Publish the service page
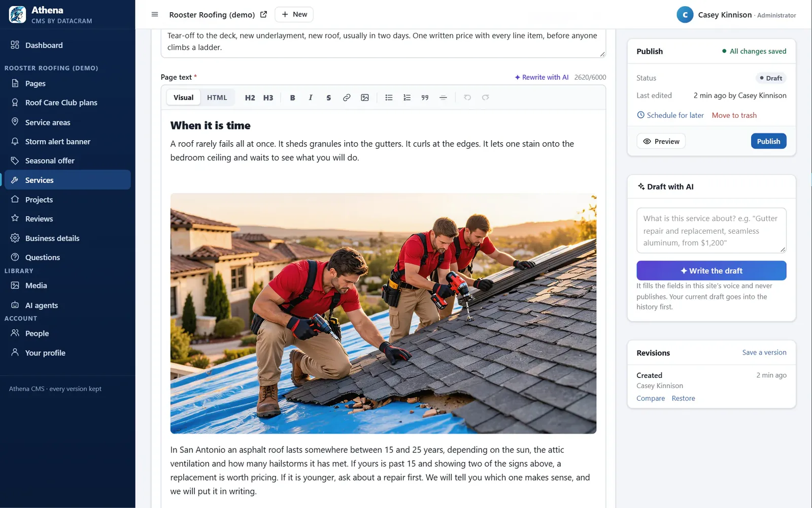This screenshot has width=812, height=508. [768, 141]
